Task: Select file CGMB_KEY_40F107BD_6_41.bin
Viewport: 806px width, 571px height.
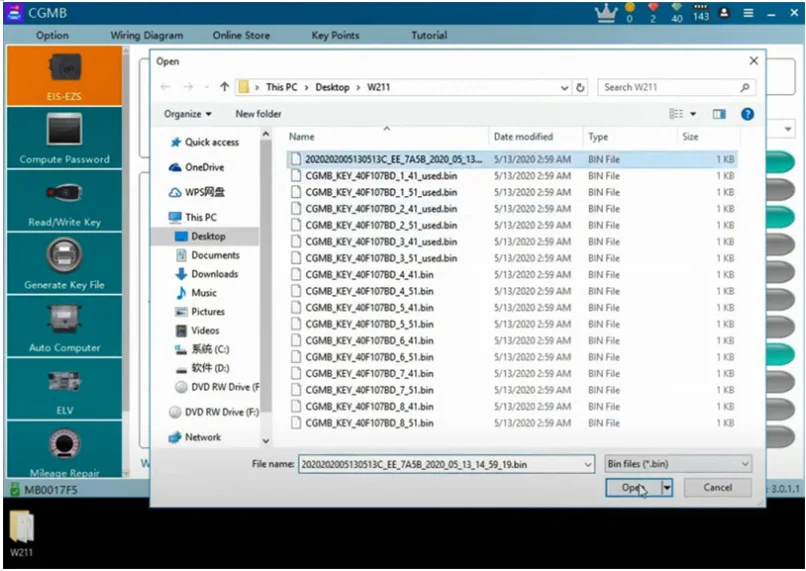Action: pos(512,341)
